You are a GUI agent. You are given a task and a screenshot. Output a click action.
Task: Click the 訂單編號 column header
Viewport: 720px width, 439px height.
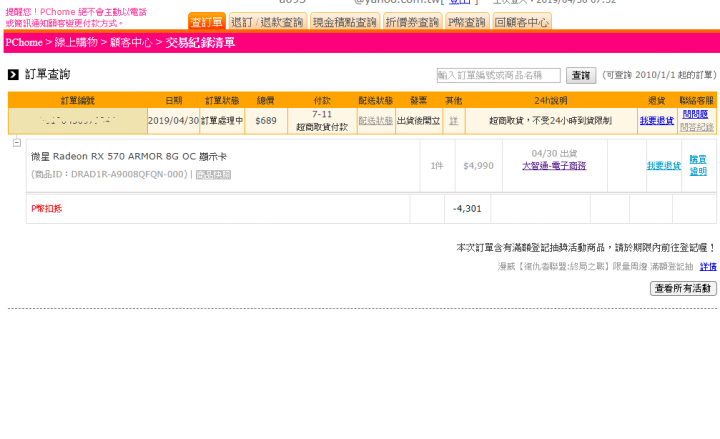[x=78, y=100]
